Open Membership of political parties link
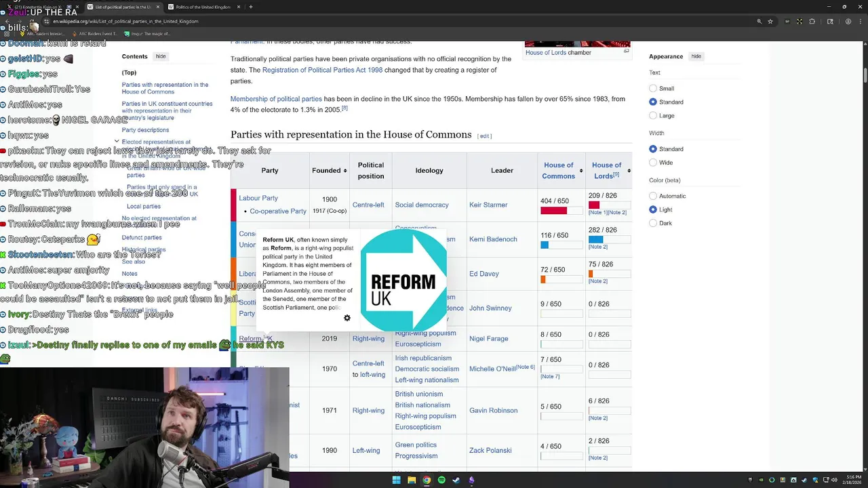 tap(276, 99)
